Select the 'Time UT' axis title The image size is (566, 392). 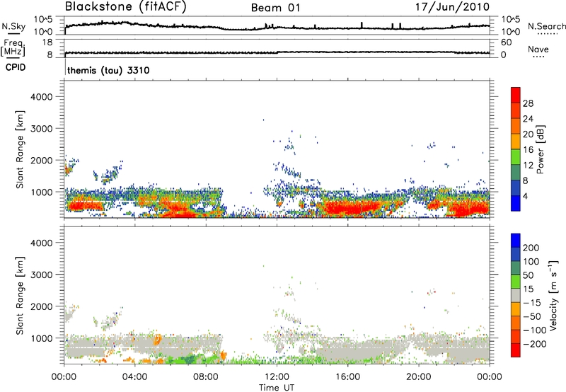[x=277, y=387]
